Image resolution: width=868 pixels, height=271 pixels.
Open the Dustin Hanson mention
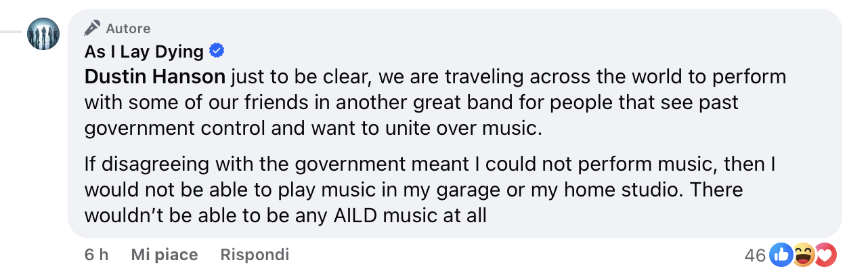pos(155,77)
